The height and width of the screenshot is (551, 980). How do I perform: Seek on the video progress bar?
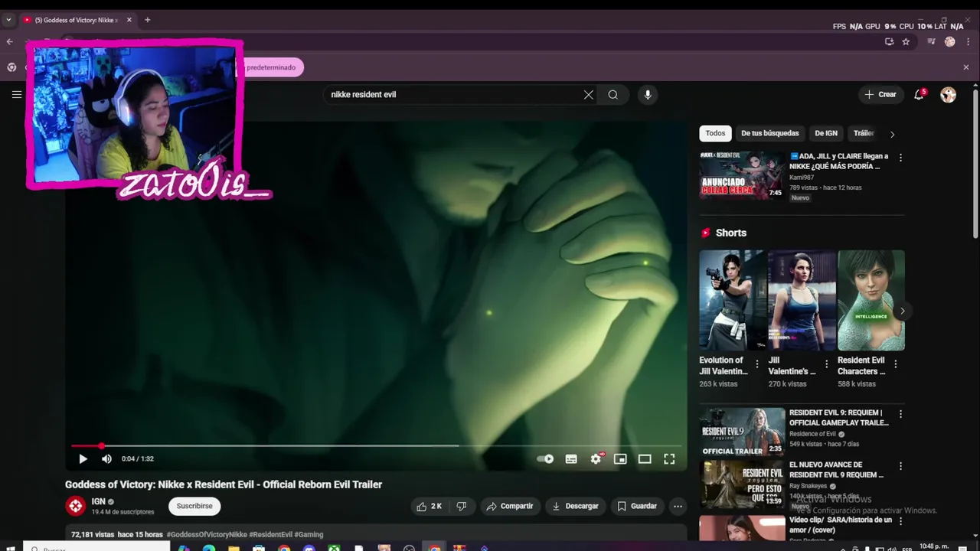[x=375, y=445]
